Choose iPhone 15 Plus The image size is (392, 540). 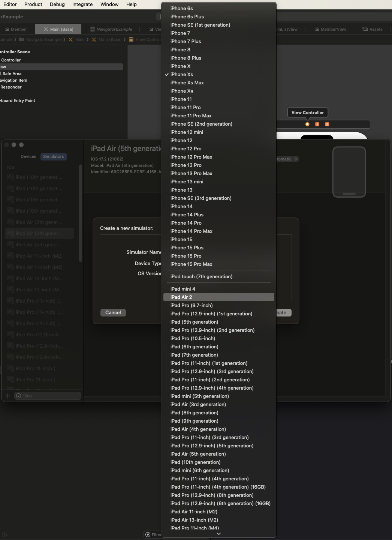click(x=219, y=247)
